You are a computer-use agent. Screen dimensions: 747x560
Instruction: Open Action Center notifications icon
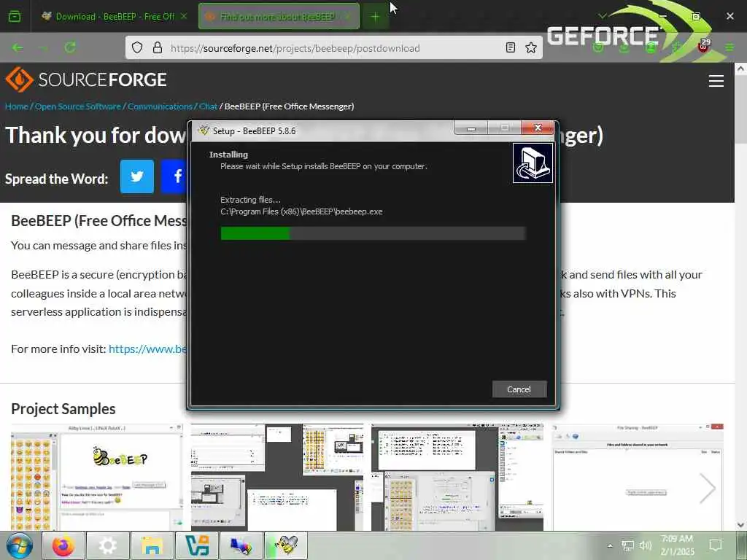coord(716,545)
